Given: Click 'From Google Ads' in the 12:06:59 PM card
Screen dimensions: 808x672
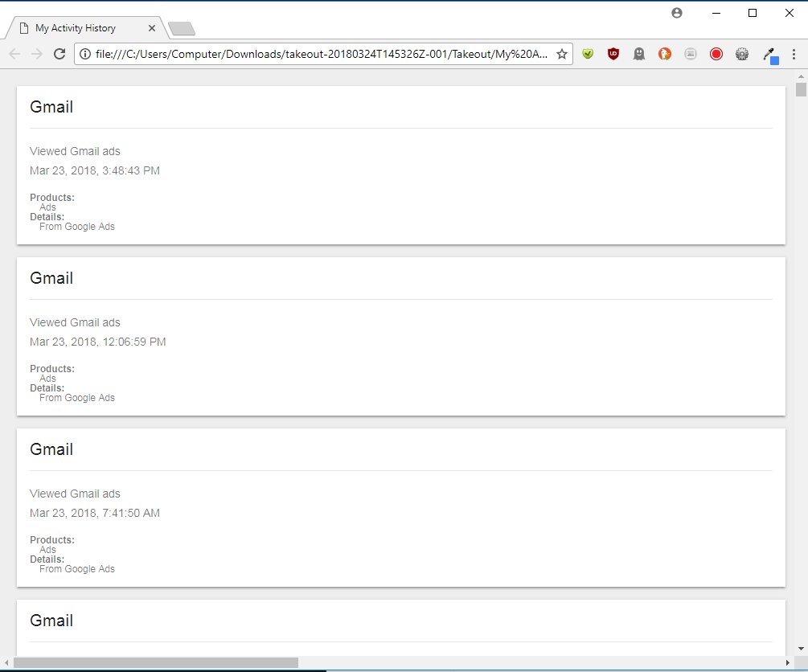Looking at the screenshot, I should pos(77,398).
